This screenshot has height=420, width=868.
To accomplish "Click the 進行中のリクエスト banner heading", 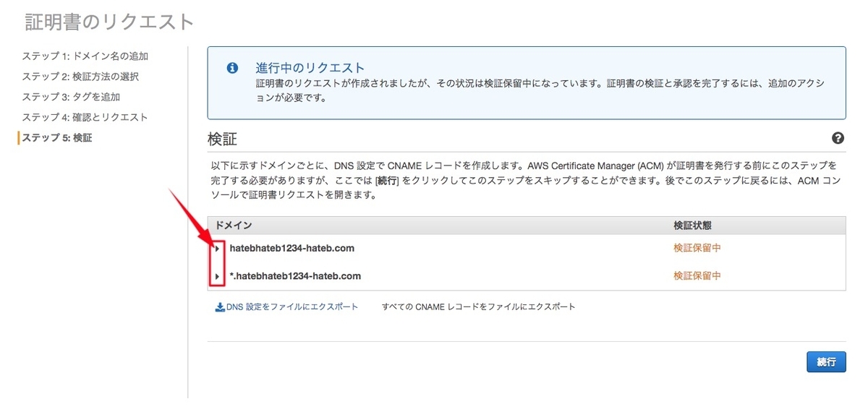I will (x=310, y=68).
